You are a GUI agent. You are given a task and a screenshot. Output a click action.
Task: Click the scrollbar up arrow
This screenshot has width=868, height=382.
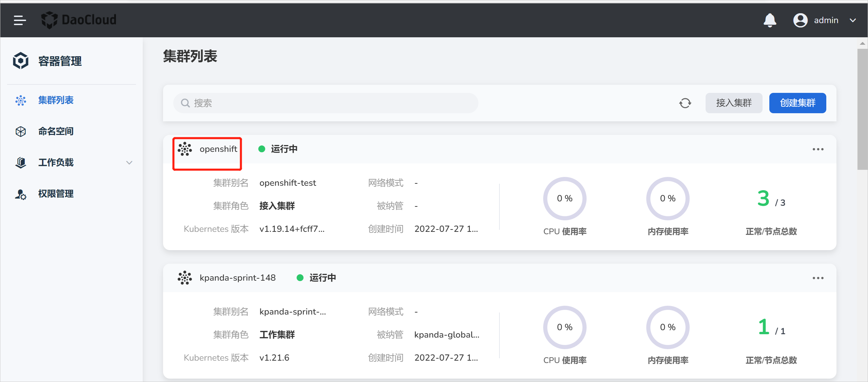[862, 43]
